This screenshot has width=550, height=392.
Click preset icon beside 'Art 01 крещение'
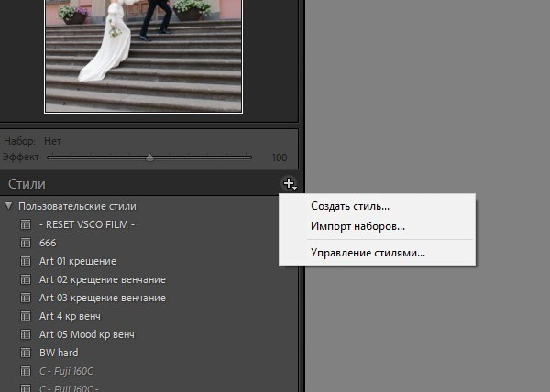click(26, 262)
